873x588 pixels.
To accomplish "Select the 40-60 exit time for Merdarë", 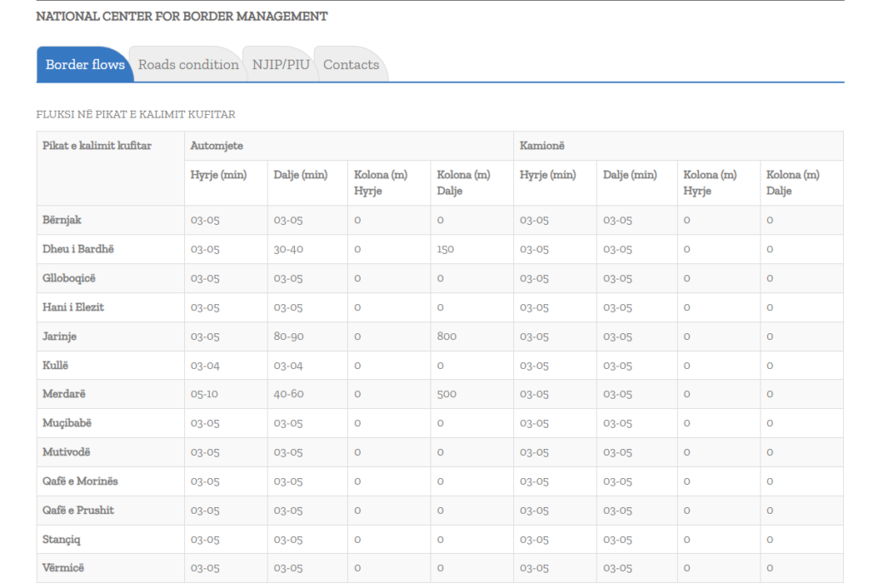I will click(289, 394).
